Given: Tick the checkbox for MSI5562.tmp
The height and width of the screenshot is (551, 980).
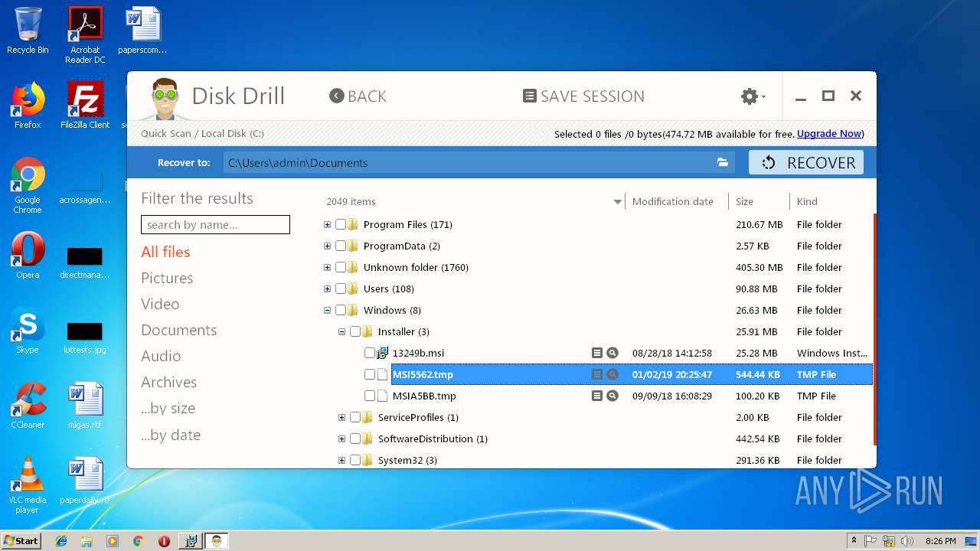Looking at the screenshot, I should click(x=370, y=374).
